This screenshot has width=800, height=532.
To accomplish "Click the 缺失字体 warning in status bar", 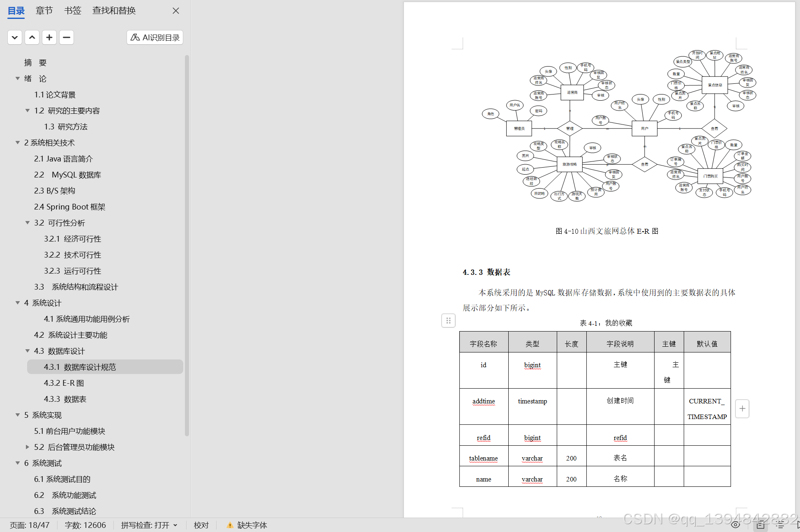I will click(247, 525).
